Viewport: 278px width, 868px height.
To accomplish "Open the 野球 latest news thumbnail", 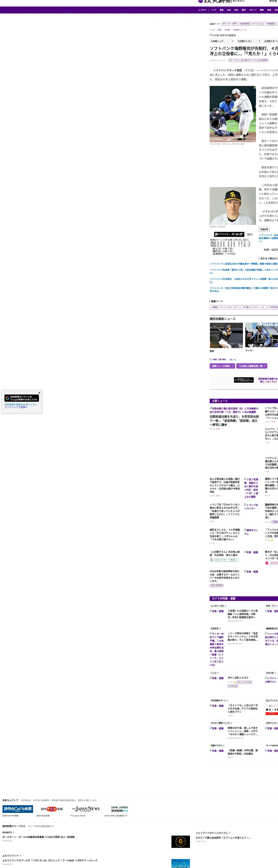I will [x=226, y=335].
